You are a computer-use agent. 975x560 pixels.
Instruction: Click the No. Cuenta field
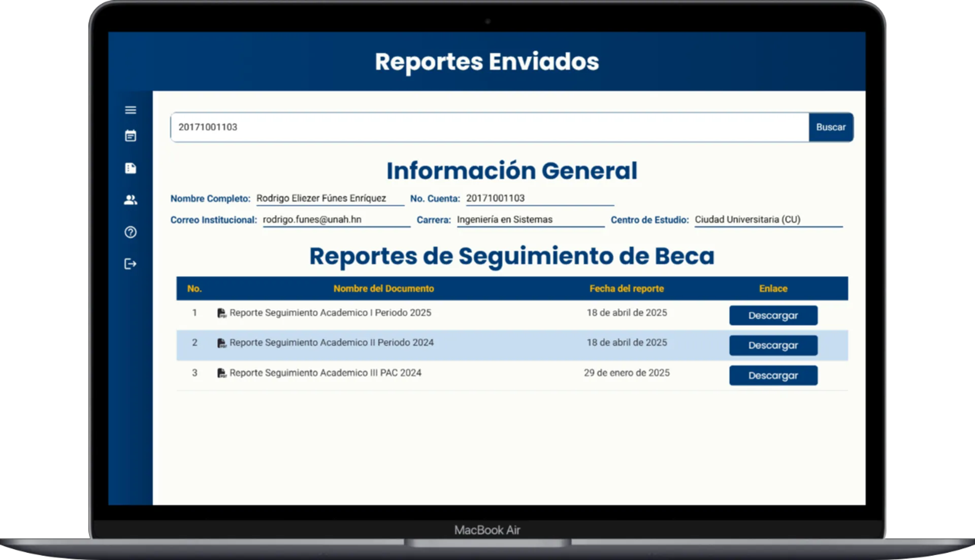click(x=539, y=199)
